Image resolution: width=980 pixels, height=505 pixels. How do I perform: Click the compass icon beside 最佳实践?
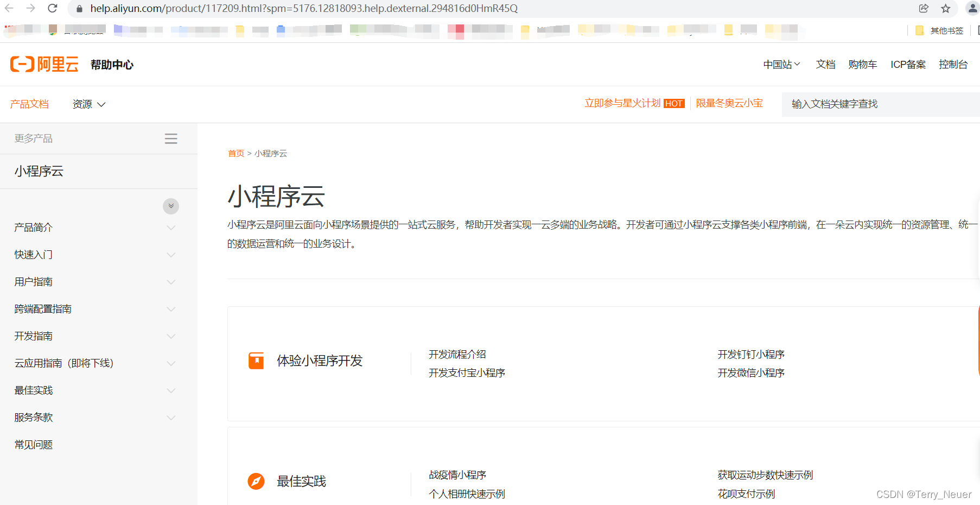pos(256,481)
